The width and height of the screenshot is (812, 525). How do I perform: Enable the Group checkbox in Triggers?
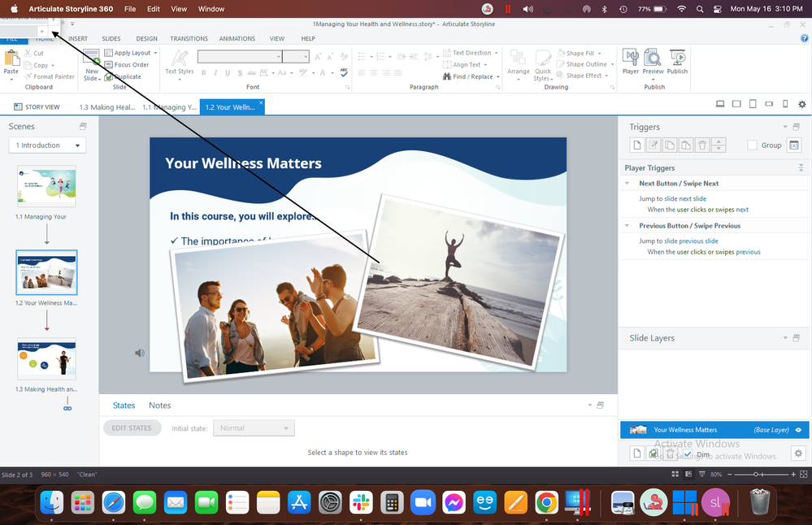752,145
